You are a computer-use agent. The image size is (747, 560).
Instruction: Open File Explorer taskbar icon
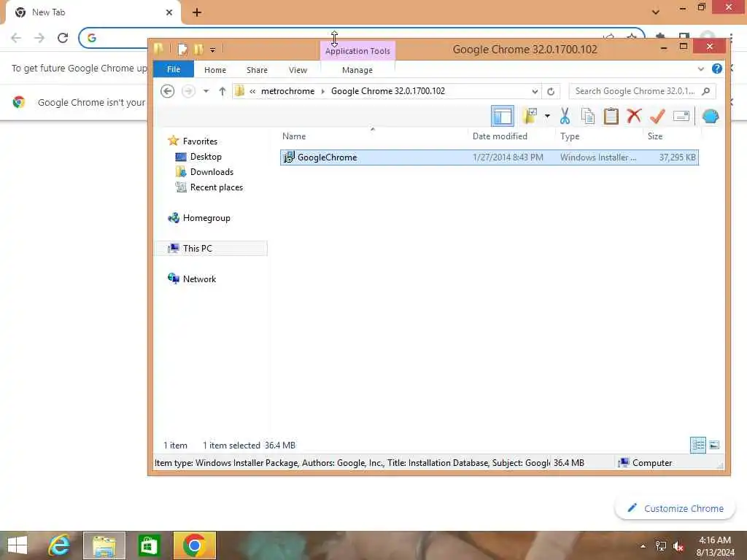click(x=104, y=545)
